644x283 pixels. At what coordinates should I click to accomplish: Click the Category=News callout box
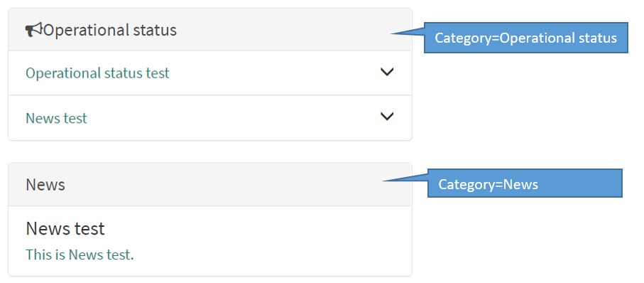pos(525,183)
